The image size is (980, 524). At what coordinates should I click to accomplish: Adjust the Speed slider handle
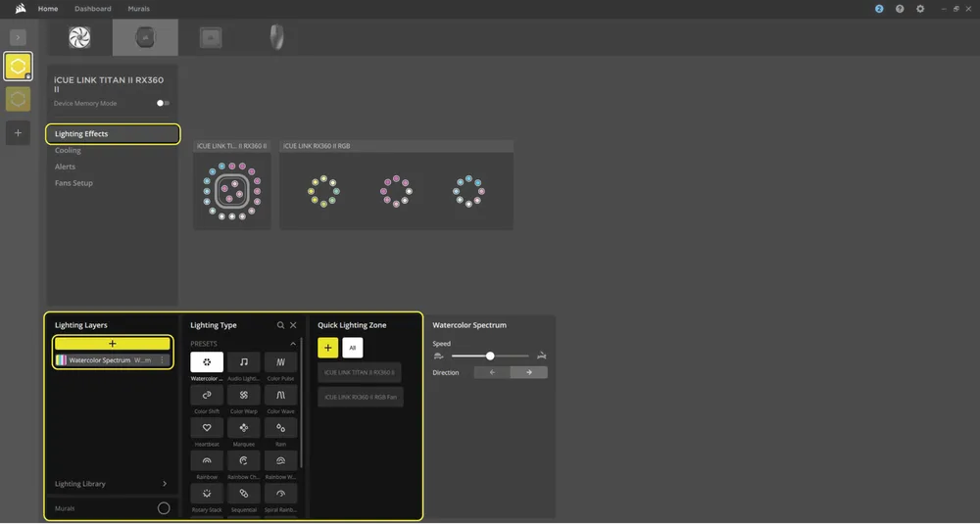[x=490, y=356]
